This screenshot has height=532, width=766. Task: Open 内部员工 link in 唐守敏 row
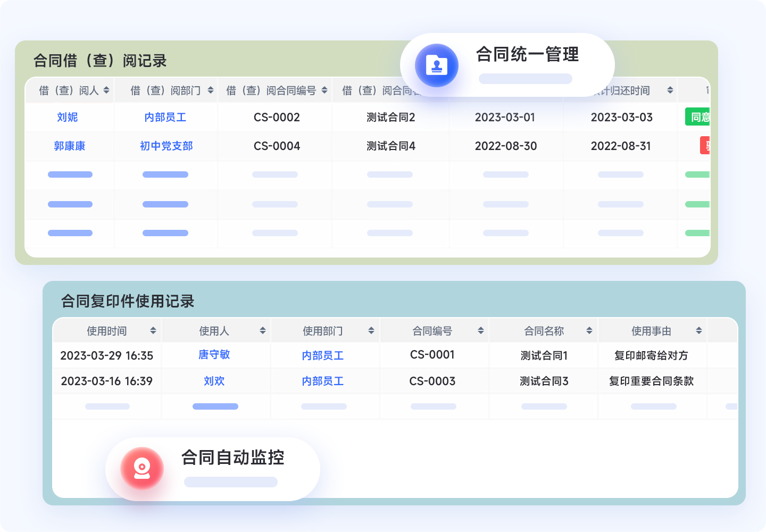tap(323, 355)
